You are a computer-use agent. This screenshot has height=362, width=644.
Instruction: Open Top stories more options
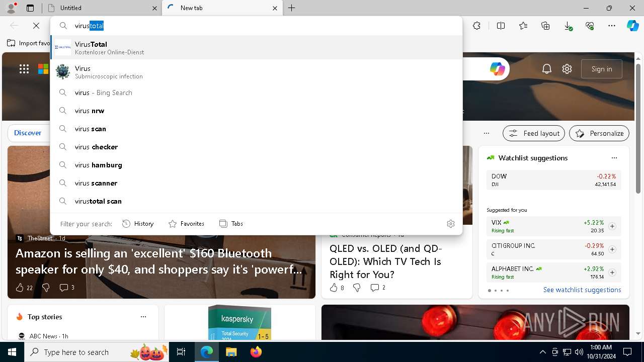(143, 317)
